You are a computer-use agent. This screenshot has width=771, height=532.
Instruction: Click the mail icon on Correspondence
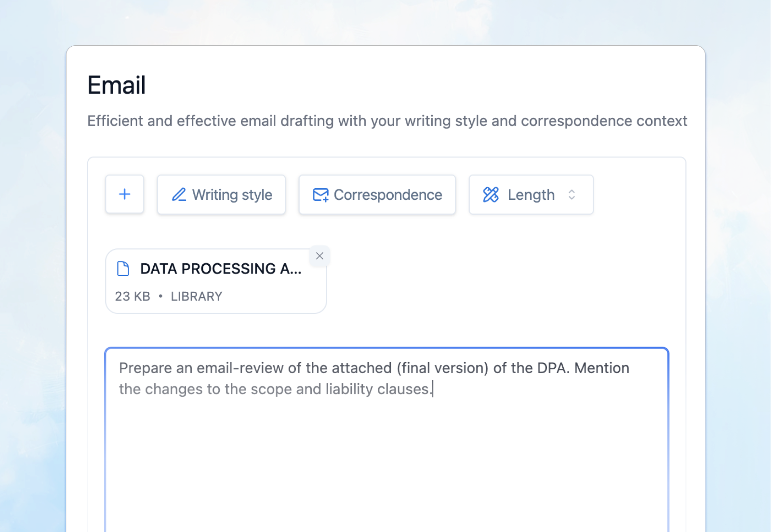pyautogui.click(x=320, y=195)
